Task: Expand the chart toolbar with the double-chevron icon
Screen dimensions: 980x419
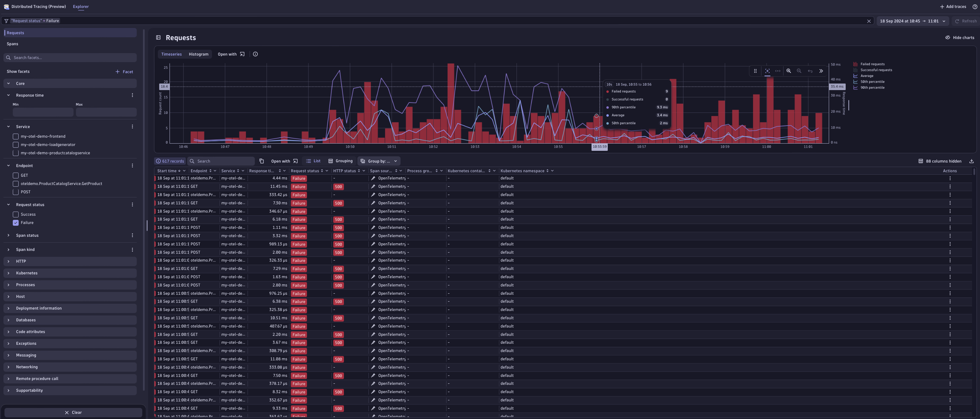Action: [x=822, y=71]
